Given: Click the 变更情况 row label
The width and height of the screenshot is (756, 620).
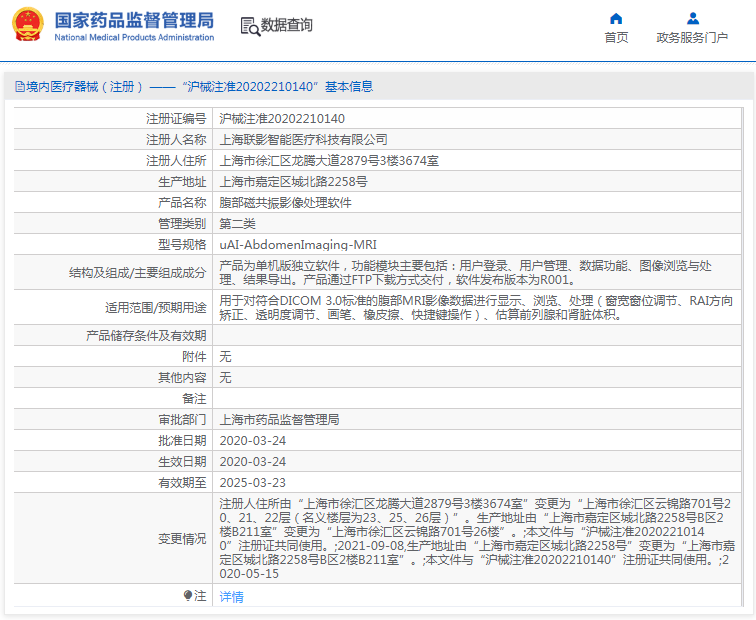Looking at the screenshot, I should (x=182, y=539).
